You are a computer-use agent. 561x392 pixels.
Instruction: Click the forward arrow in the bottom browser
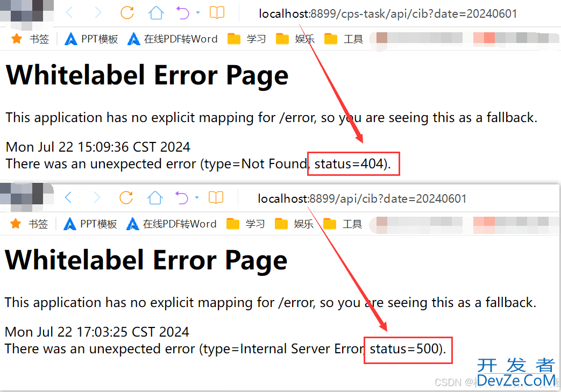pos(97,197)
